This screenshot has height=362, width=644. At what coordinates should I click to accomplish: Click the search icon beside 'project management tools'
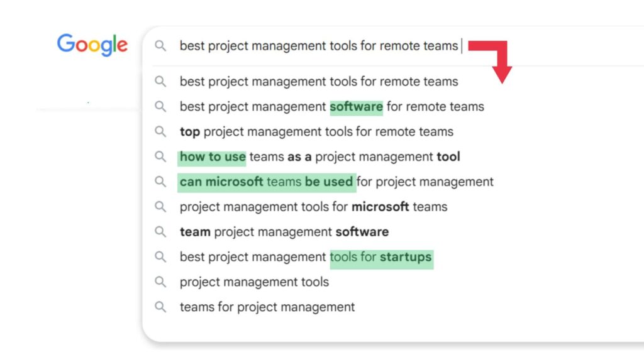[x=160, y=282]
